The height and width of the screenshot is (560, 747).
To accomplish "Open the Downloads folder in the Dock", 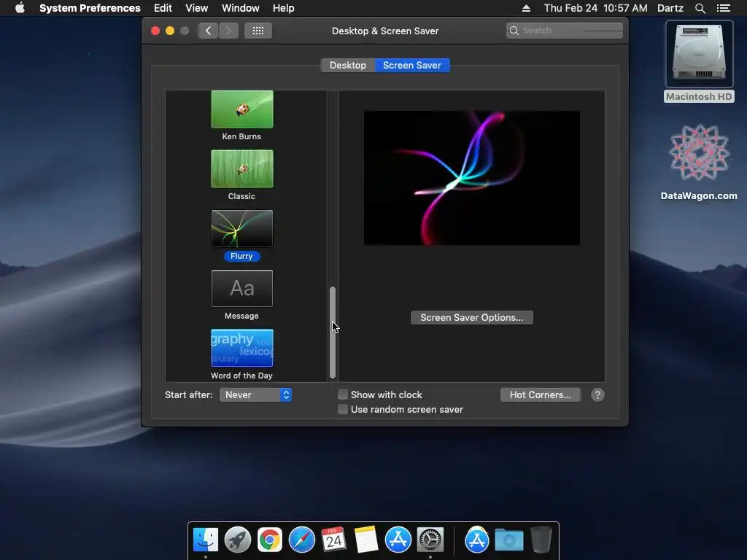I will (508, 540).
